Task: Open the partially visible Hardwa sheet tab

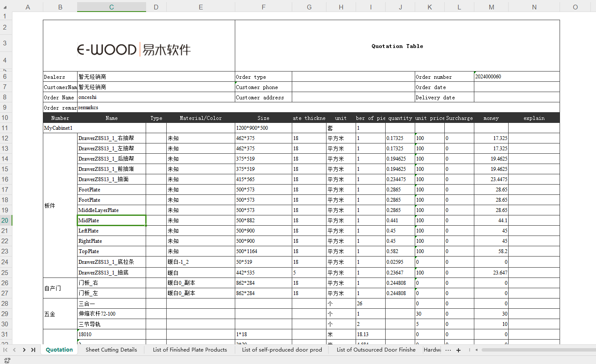Action: [x=432, y=350]
